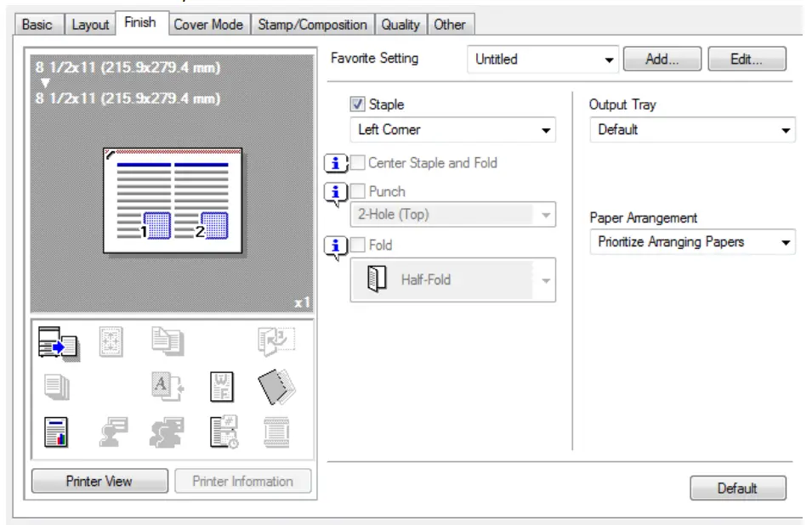Click the Printer View button
The height and width of the screenshot is (525, 812).
pos(99,481)
